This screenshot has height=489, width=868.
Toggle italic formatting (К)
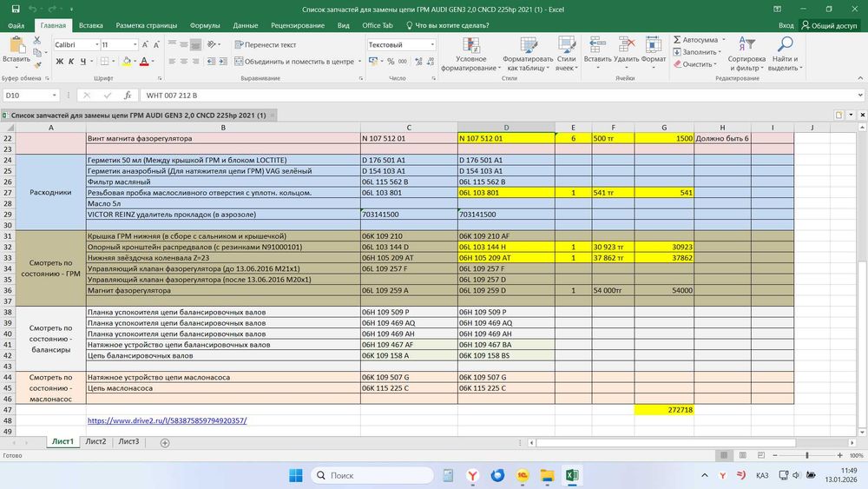(x=71, y=62)
